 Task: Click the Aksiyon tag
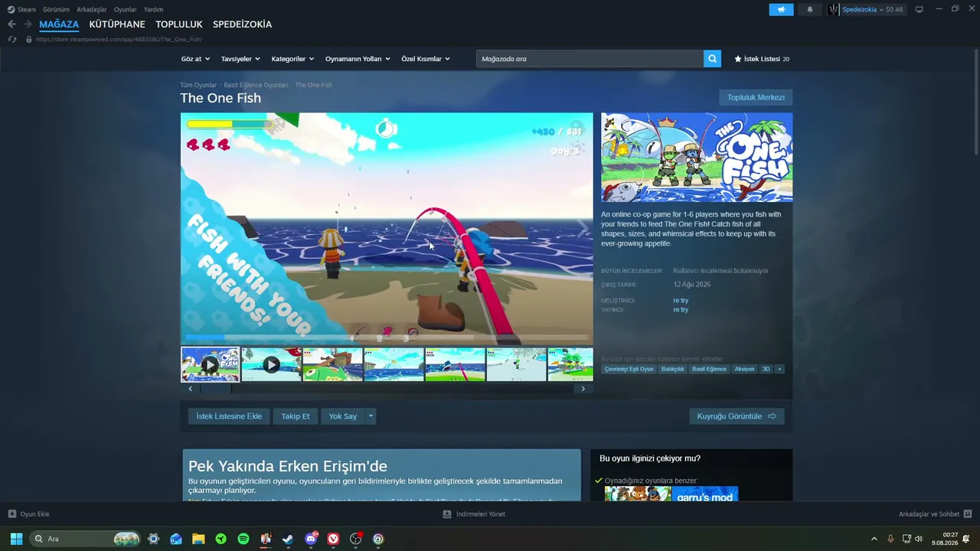click(744, 369)
